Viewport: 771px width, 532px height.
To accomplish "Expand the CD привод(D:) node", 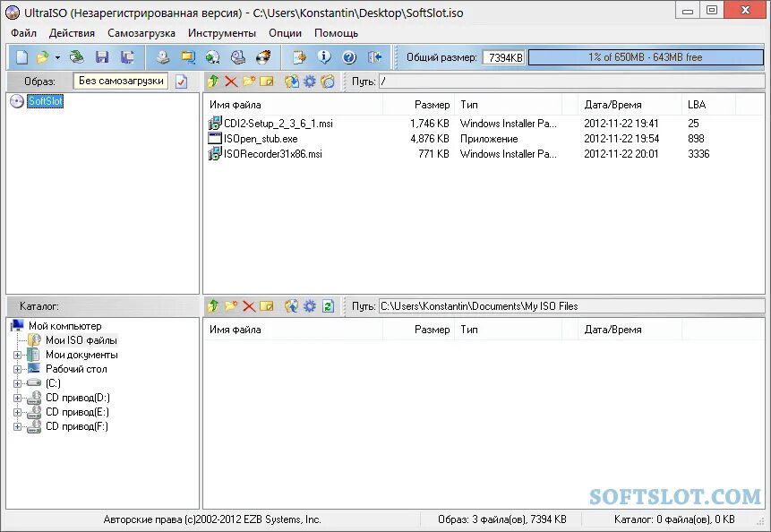I will pos(17,398).
